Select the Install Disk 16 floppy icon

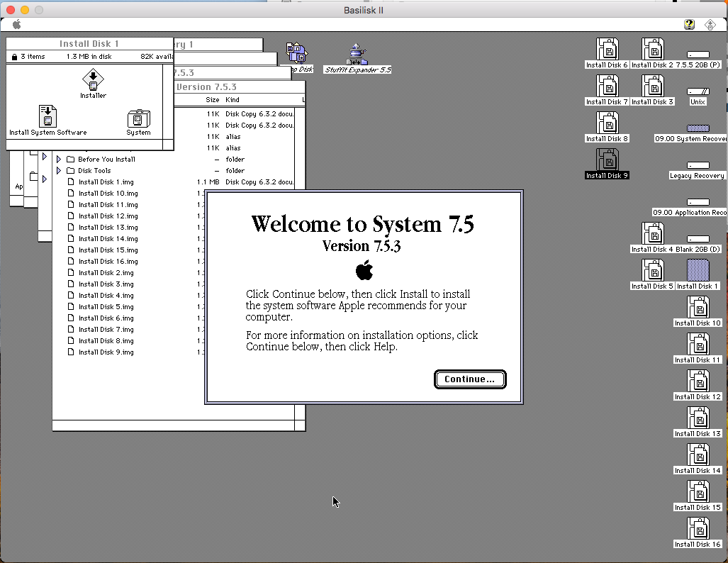pos(697,527)
